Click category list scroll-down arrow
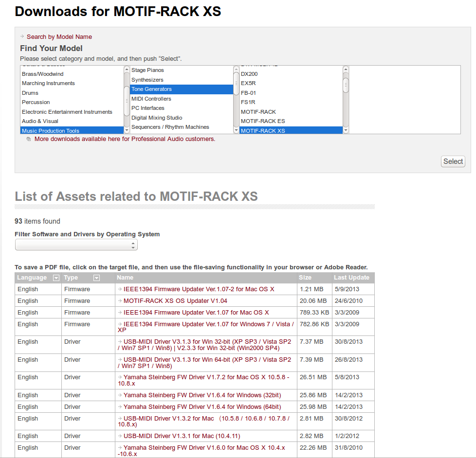The height and width of the screenshot is (458, 476). click(x=127, y=130)
